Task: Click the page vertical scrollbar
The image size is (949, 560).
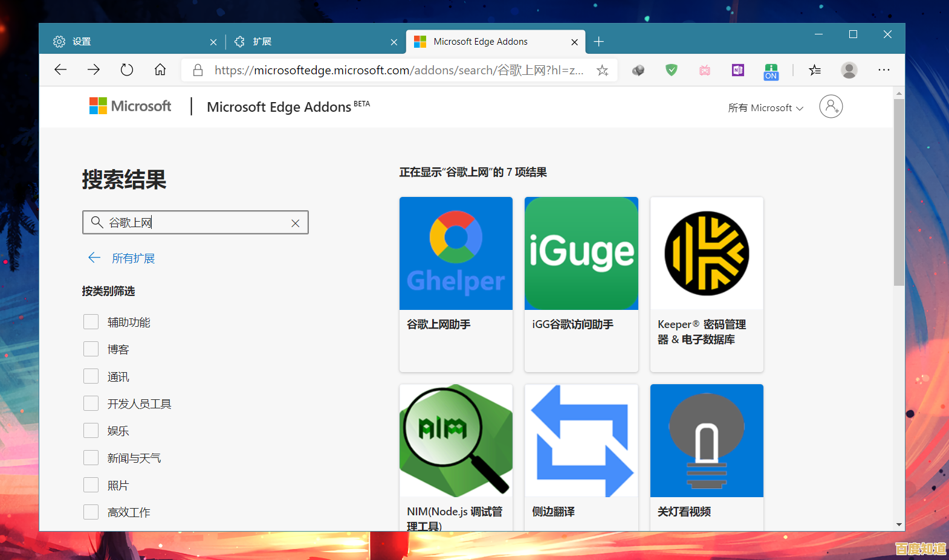Action: click(899, 193)
